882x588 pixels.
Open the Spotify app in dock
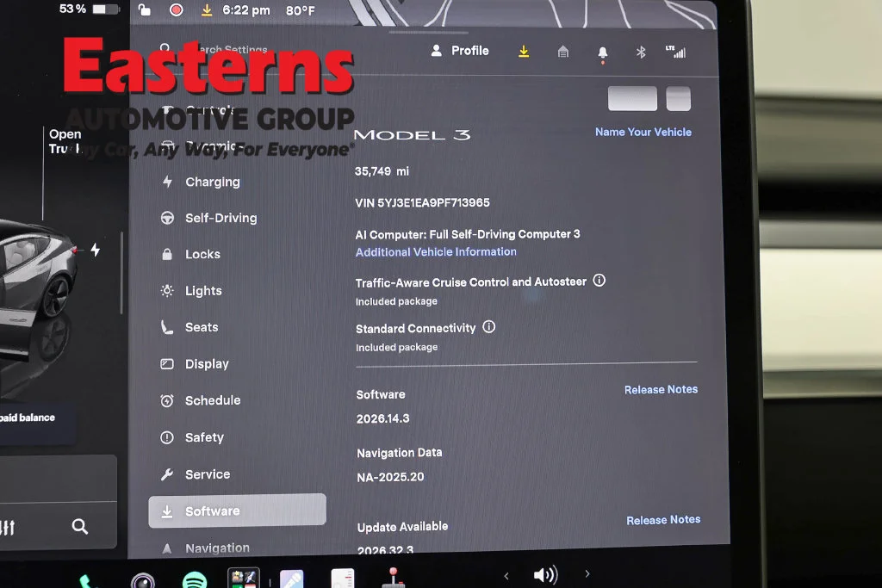pos(195,580)
